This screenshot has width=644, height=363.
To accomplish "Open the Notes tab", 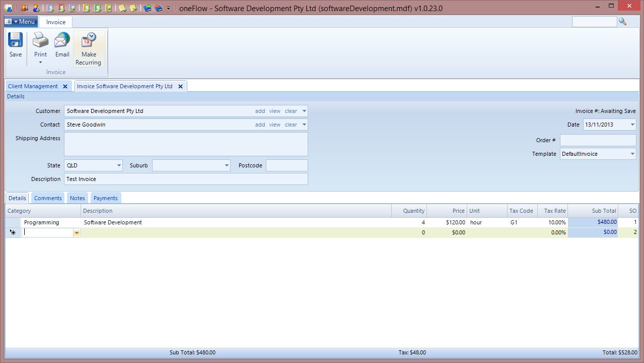I will (77, 198).
